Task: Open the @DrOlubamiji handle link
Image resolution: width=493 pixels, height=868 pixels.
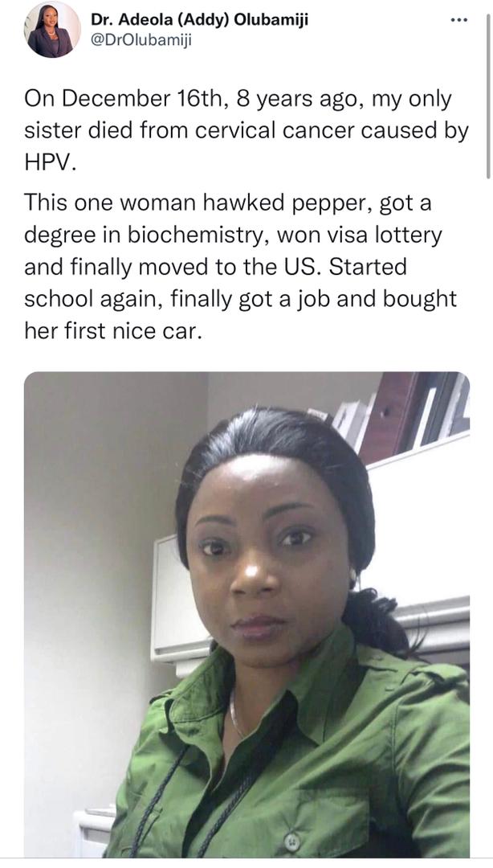Action: point(141,42)
